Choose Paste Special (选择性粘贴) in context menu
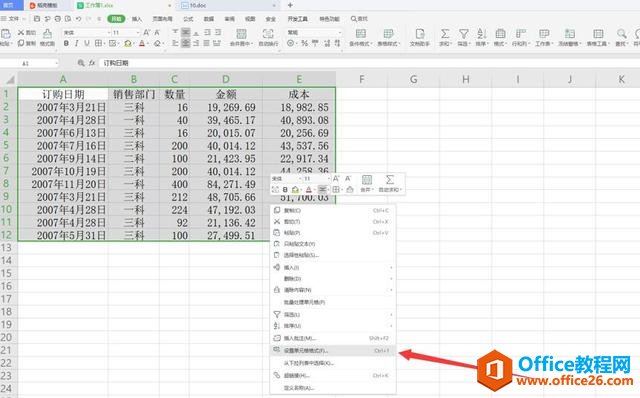The height and width of the screenshot is (398, 640). (333, 255)
